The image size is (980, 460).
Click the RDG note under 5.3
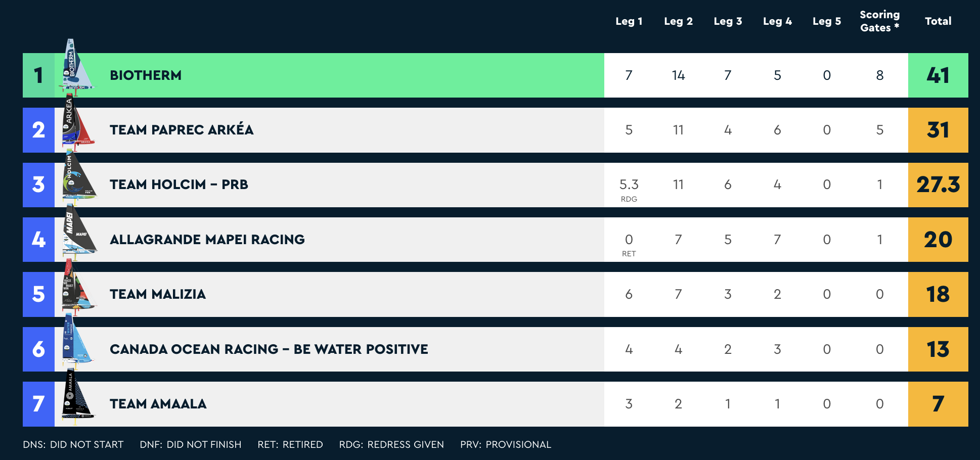pyautogui.click(x=629, y=199)
